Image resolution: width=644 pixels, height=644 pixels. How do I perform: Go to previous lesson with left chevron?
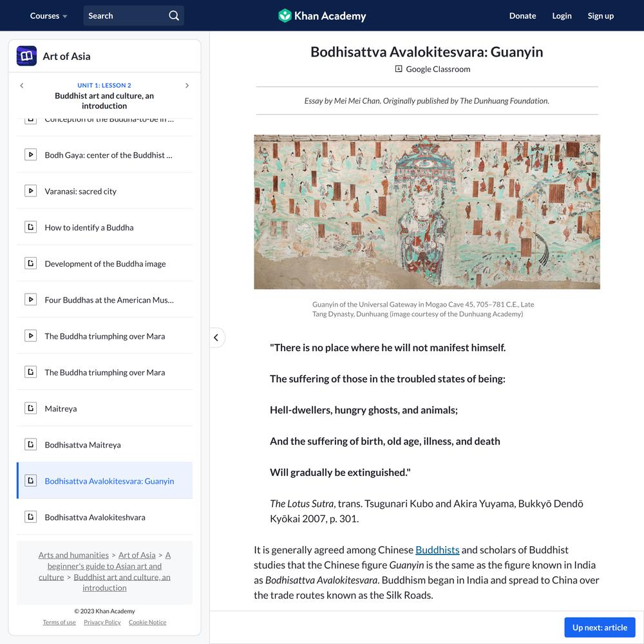[22, 86]
